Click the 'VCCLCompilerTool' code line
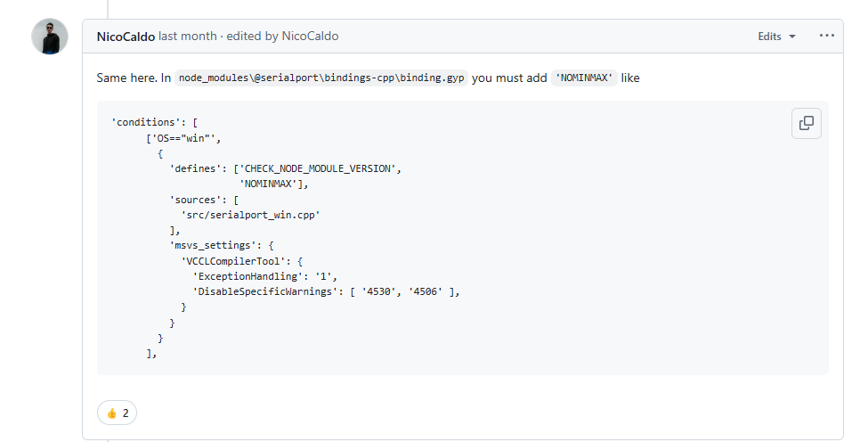 (x=243, y=261)
